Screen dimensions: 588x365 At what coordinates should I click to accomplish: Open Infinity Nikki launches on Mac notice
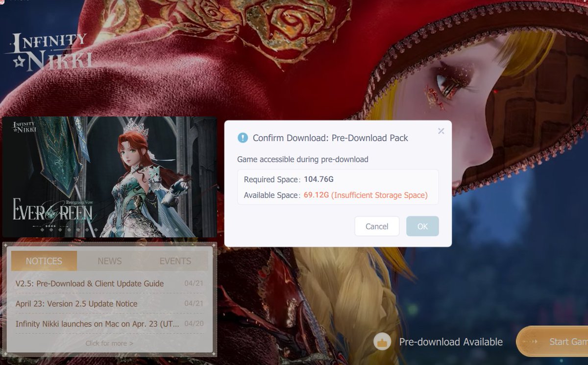pyautogui.click(x=97, y=324)
